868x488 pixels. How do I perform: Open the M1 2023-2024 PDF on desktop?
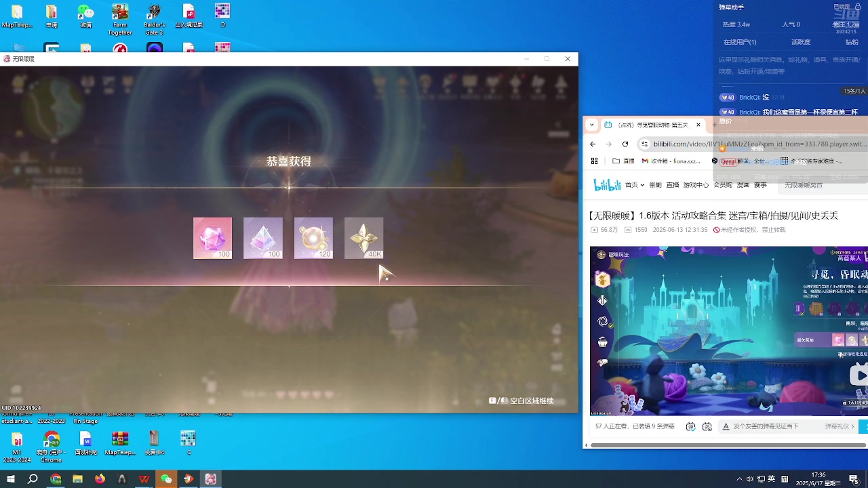(17, 447)
